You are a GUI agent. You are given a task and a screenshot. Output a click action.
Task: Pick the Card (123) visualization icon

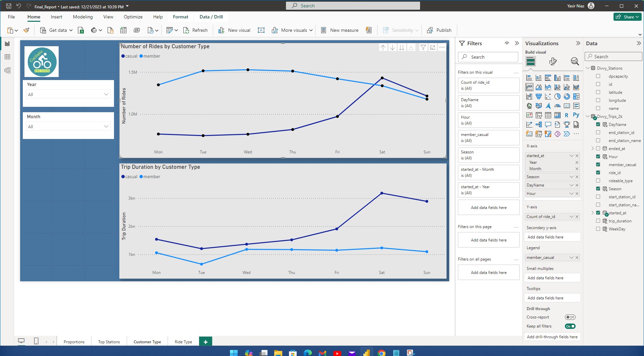click(x=567, y=106)
